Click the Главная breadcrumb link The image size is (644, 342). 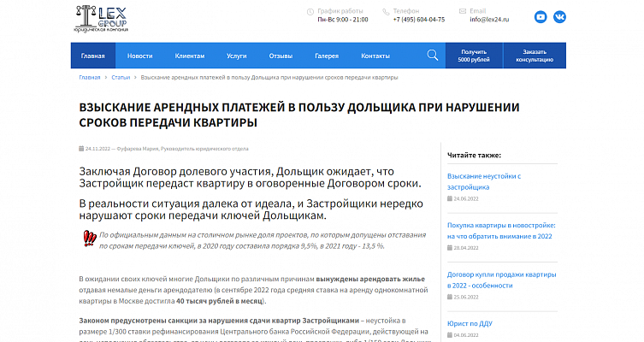(90, 77)
